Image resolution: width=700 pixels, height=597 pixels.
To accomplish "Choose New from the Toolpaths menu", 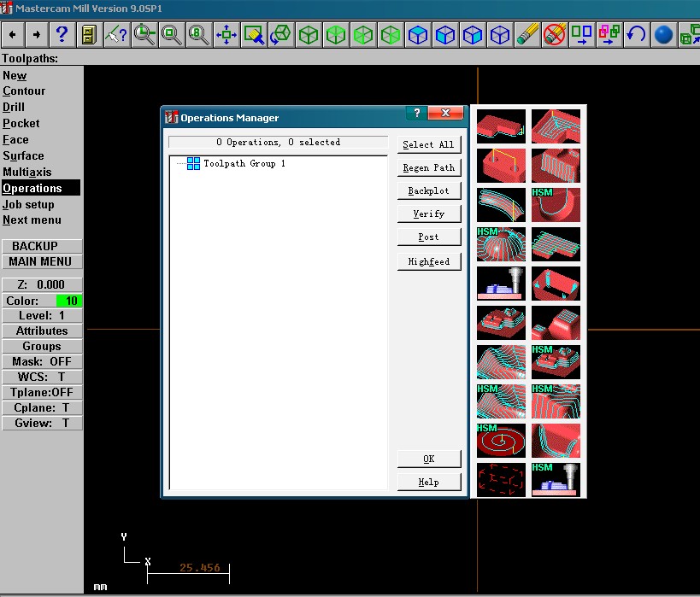I will [x=15, y=75].
